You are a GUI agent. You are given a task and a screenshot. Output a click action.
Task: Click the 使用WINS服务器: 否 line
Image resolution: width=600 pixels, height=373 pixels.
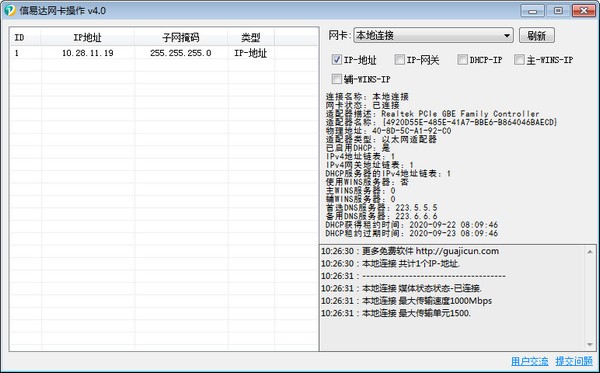coord(367,182)
